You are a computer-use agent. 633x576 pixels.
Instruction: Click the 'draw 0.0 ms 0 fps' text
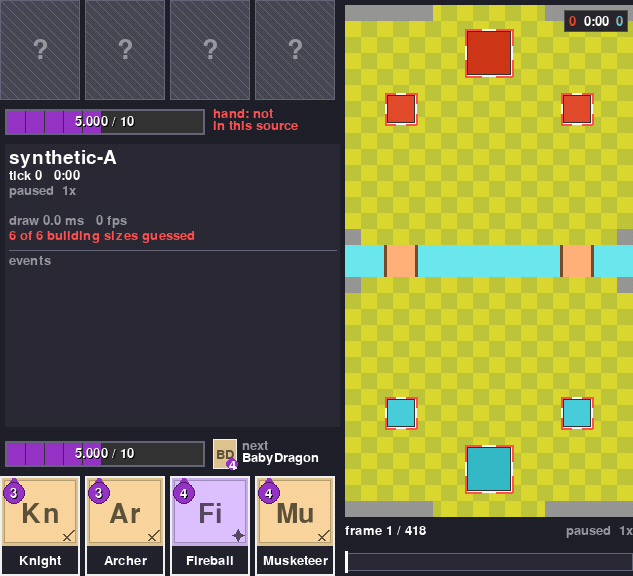[68, 220]
